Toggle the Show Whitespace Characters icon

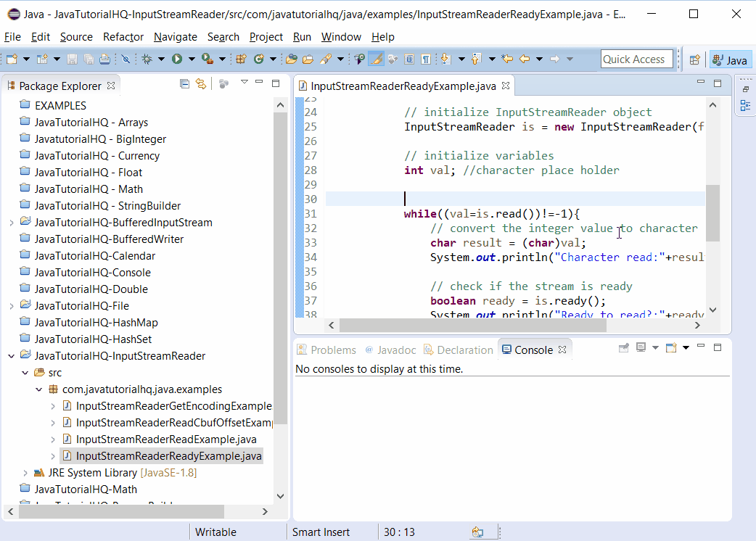[426, 59]
